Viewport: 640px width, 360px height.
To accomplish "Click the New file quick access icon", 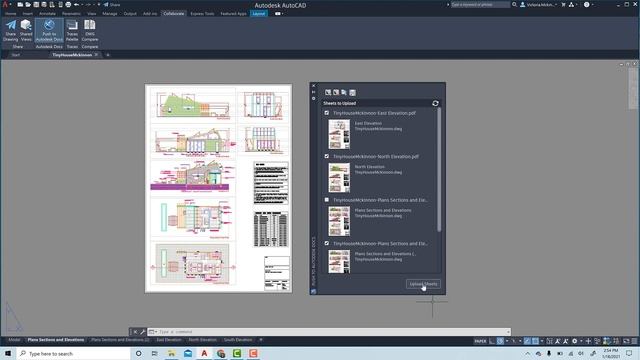I will click(20, 4).
